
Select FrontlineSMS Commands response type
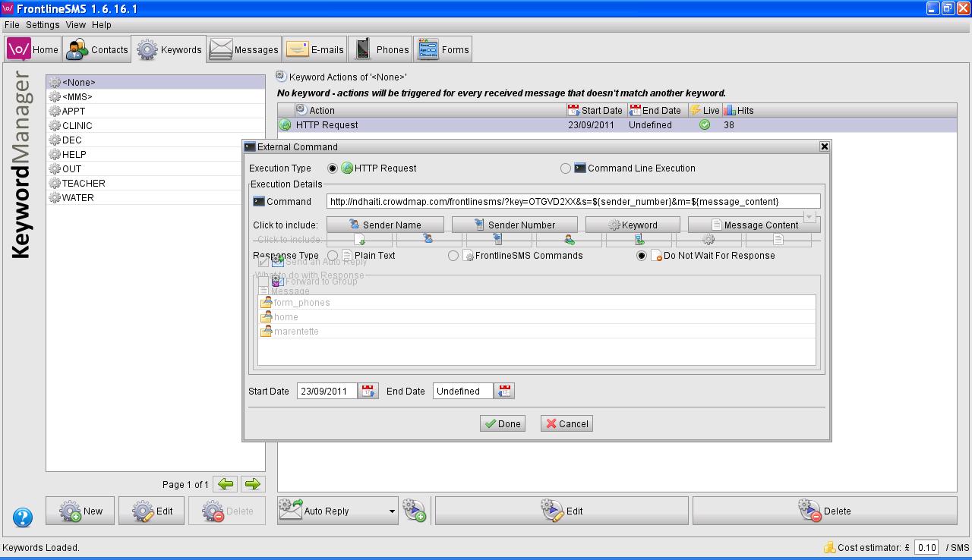coord(453,256)
